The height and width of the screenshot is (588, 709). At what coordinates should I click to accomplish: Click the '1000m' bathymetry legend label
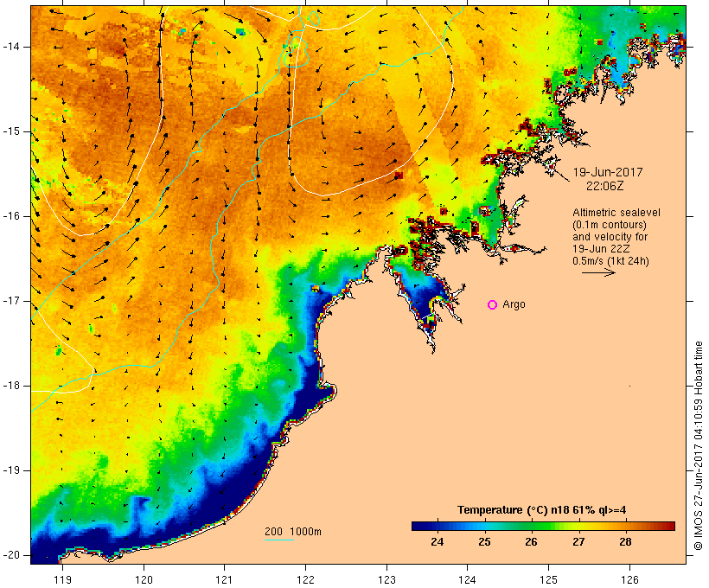click(x=306, y=532)
